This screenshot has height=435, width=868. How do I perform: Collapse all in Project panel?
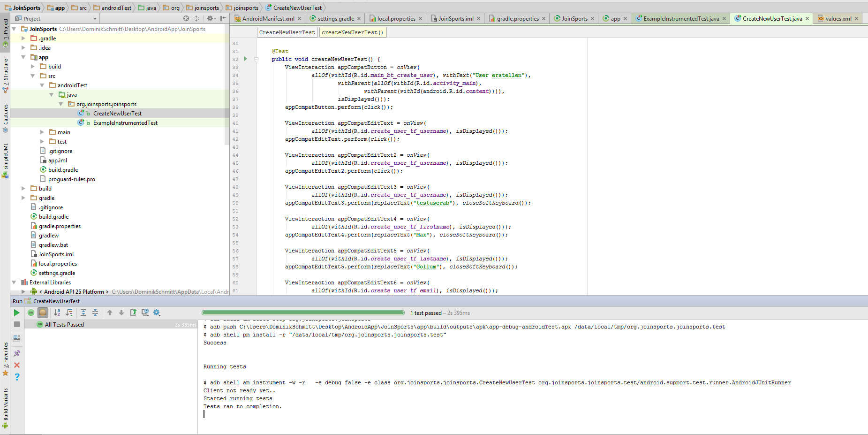point(196,19)
